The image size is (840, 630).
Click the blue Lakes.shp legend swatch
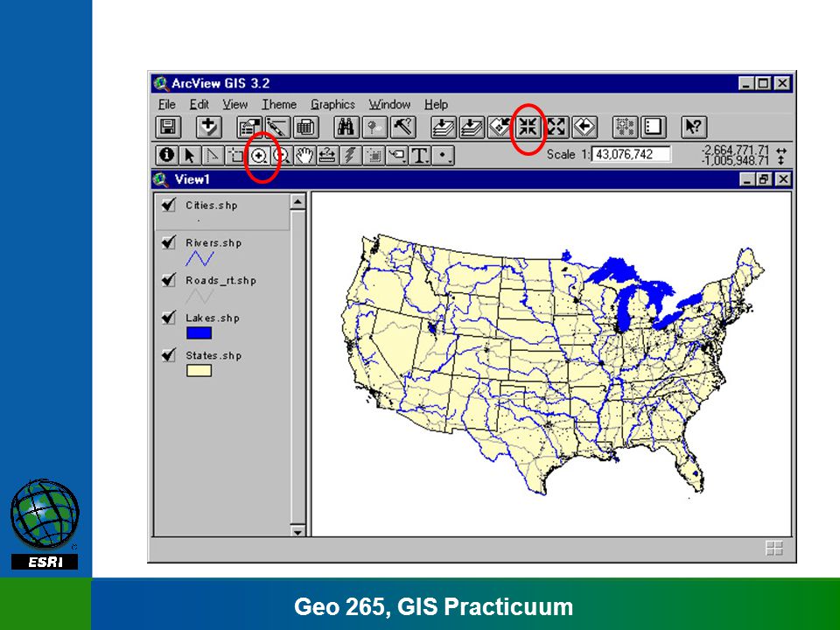[x=199, y=332]
